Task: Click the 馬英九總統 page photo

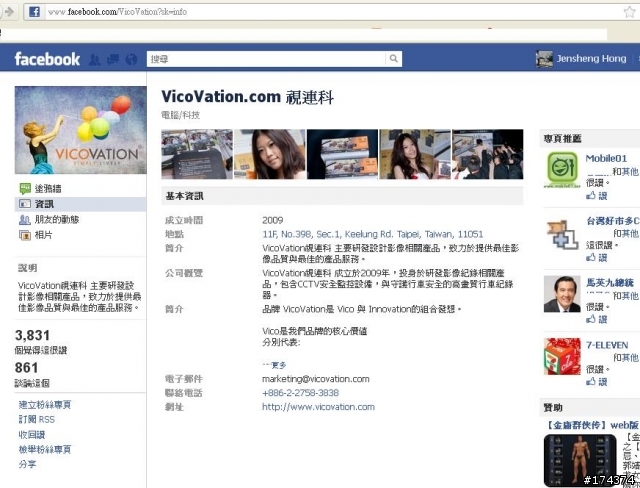Action: 562,294
